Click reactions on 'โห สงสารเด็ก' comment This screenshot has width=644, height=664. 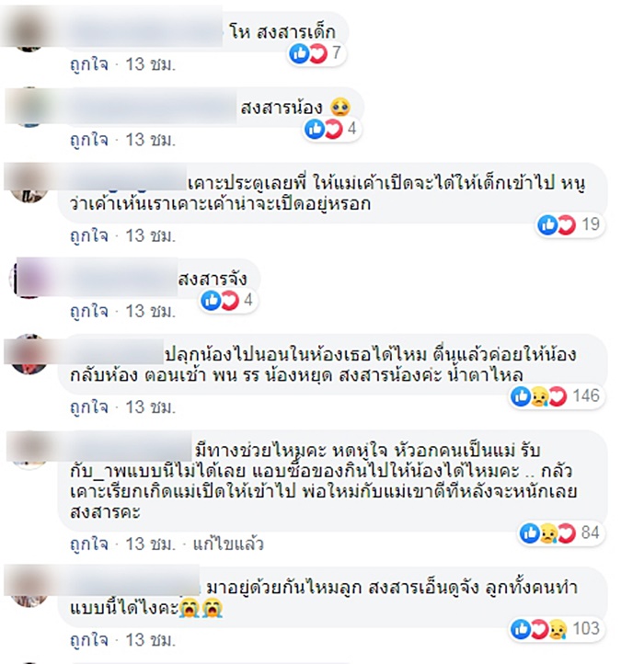click(x=316, y=53)
